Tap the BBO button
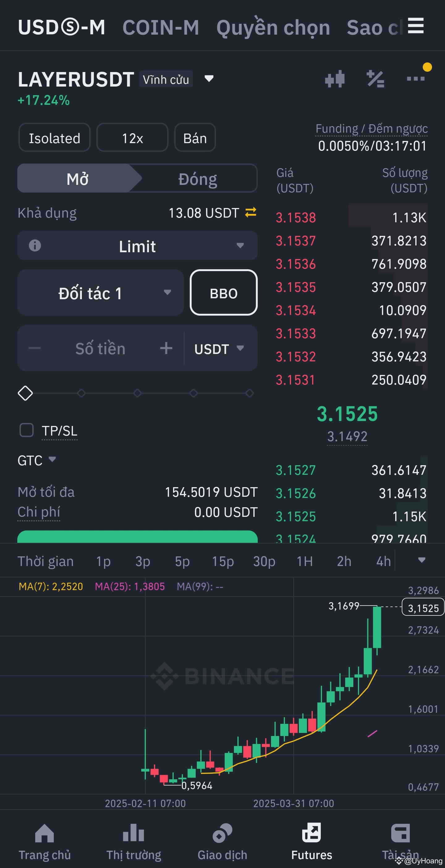Screen dimensions: 445x868 click(224, 292)
